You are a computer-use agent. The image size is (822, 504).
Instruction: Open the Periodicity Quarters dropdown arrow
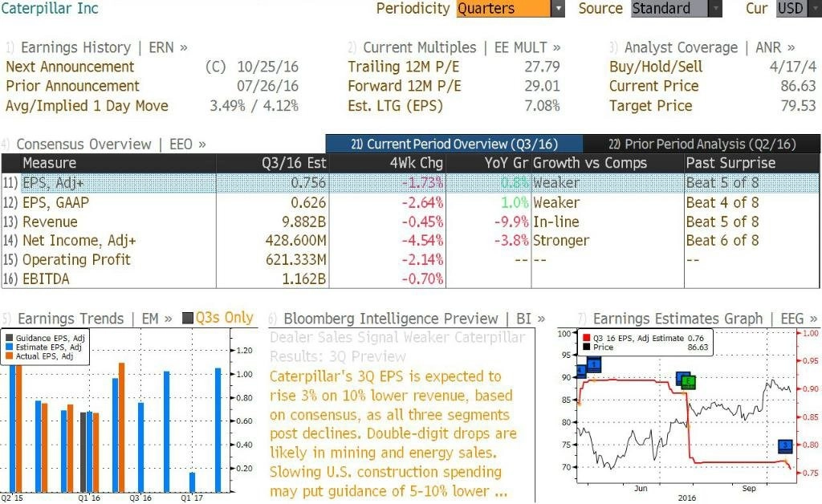559,8
